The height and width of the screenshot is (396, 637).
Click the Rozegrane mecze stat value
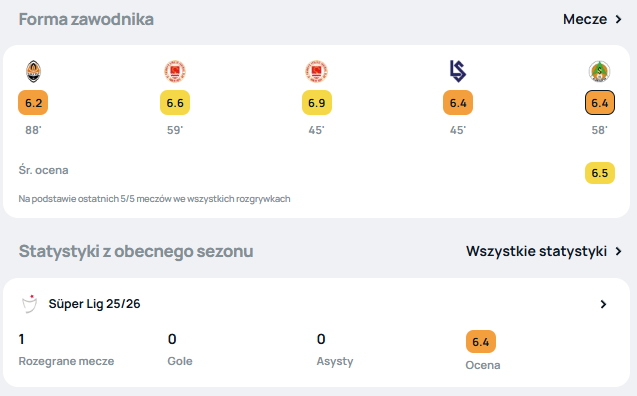click(x=22, y=339)
